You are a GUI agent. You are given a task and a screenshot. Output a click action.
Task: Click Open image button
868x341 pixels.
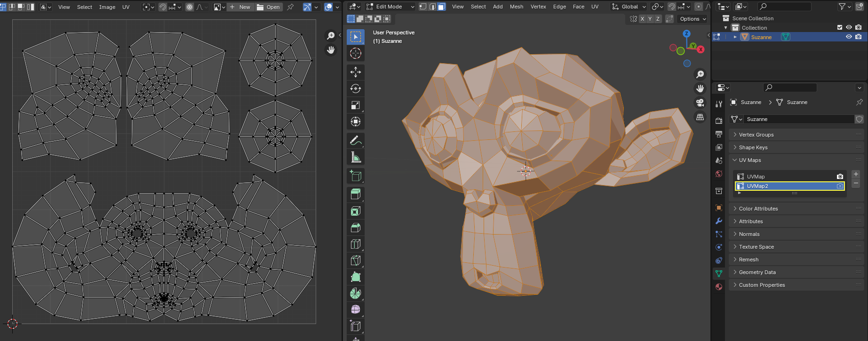pyautogui.click(x=269, y=7)
